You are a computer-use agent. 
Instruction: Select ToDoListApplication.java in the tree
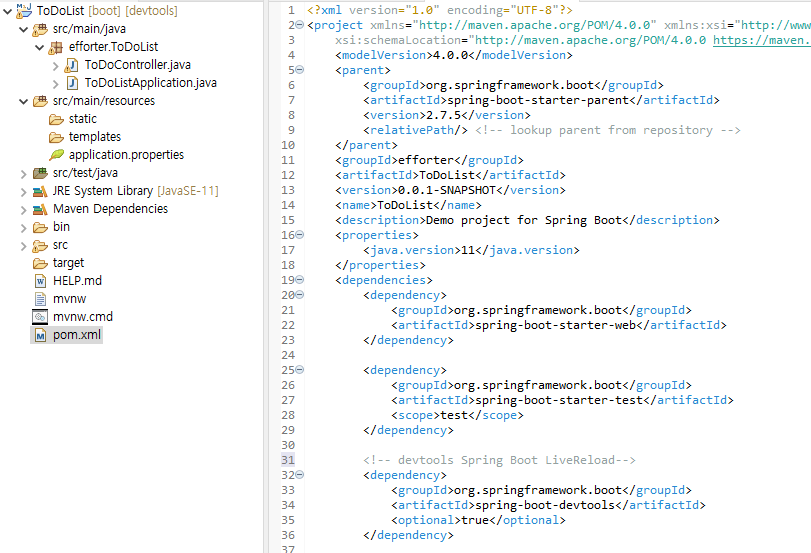151,83
